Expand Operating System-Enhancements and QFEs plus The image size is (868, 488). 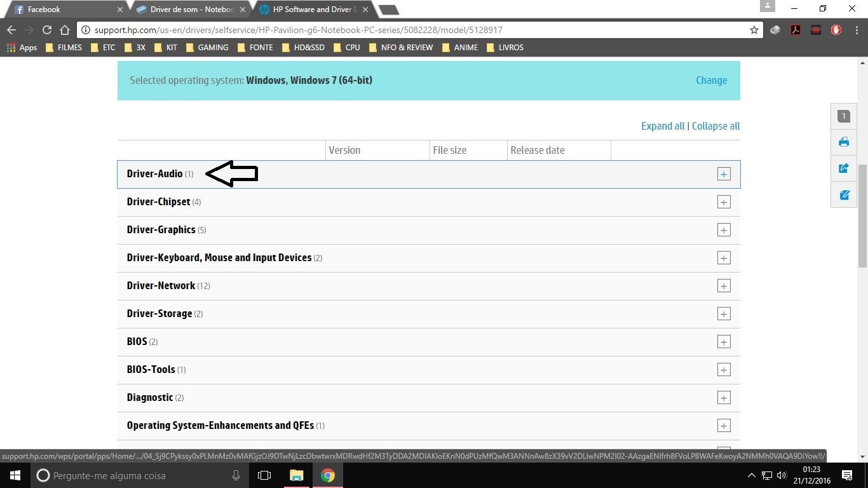pos(723,426)
